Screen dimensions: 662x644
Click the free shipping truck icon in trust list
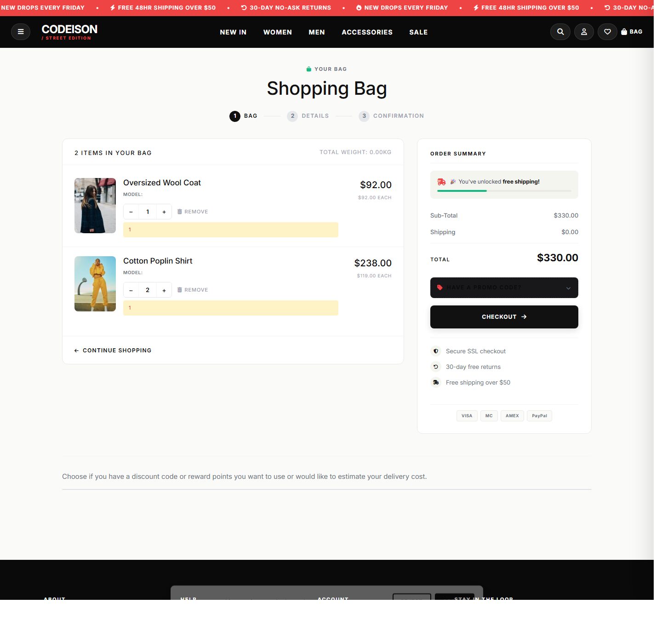pyautogui.click(x=436, y=382)
